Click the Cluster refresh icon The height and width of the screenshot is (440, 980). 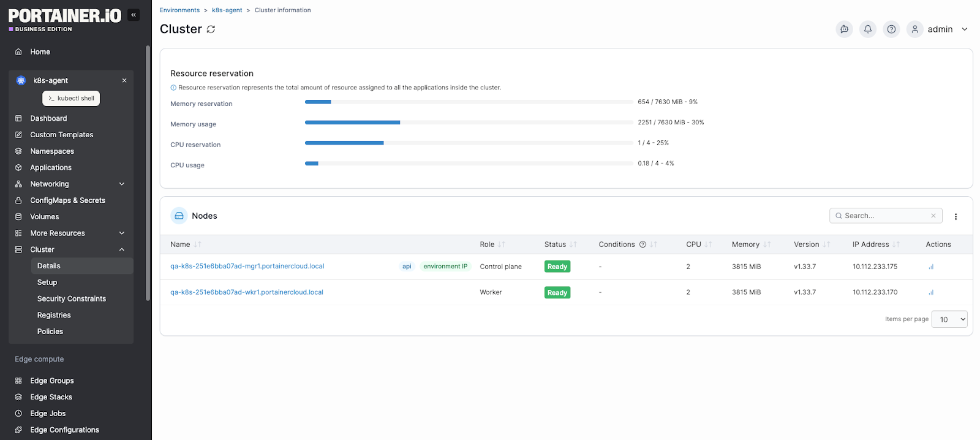point(211,29)
